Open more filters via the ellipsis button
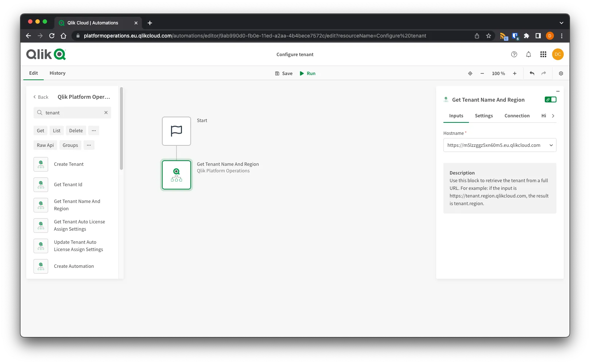 [x=94, y=130]
